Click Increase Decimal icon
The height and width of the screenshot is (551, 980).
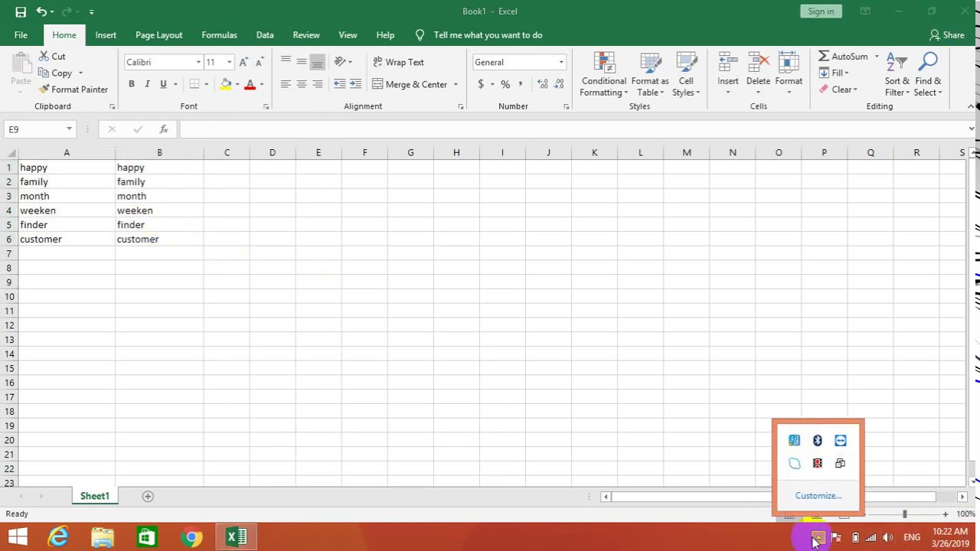[543, 84]
